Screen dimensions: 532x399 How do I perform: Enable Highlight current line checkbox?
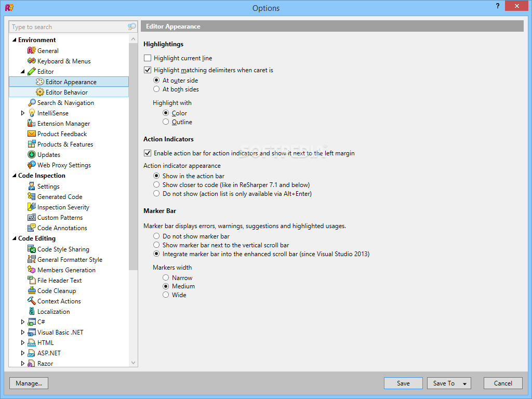tap(148, 58)
